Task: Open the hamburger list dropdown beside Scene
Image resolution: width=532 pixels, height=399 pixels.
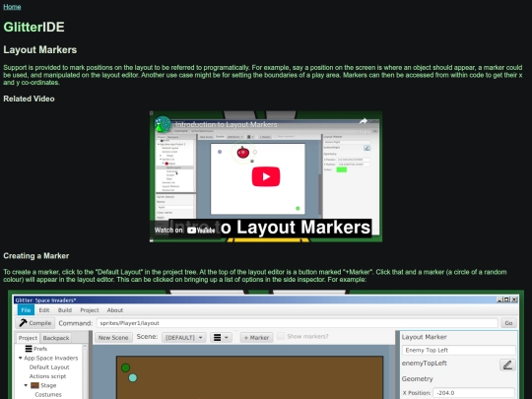Action: coord(221,338)
